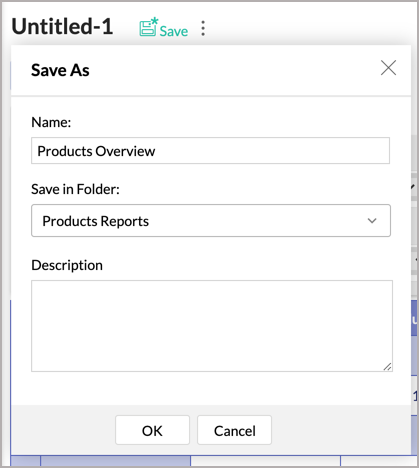
Task: Click the Save disk icon with asterisk
Action: [x=148, y=27]
